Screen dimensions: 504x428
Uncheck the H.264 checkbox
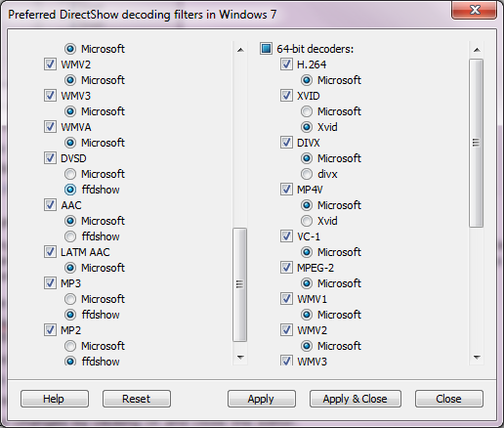(x=286, y=64)
